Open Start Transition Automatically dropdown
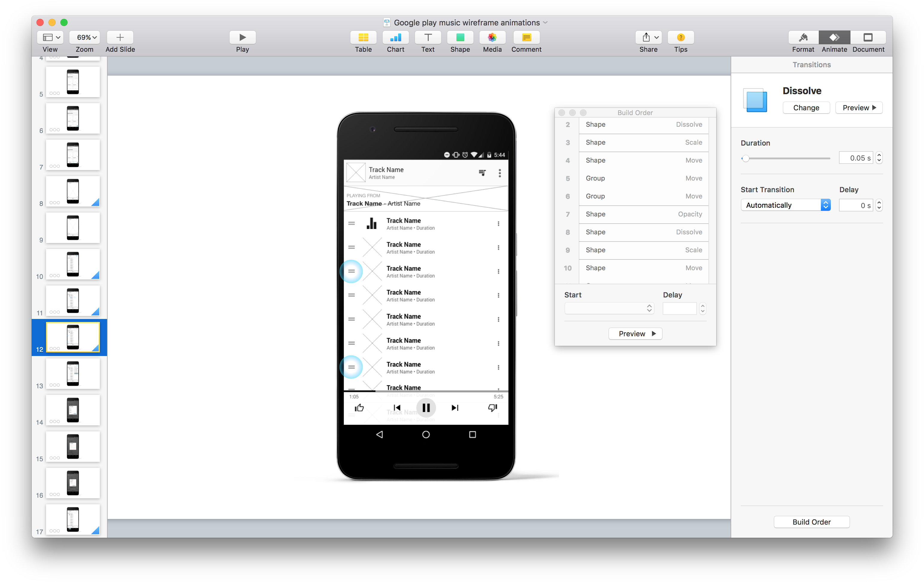 [786, 205]
